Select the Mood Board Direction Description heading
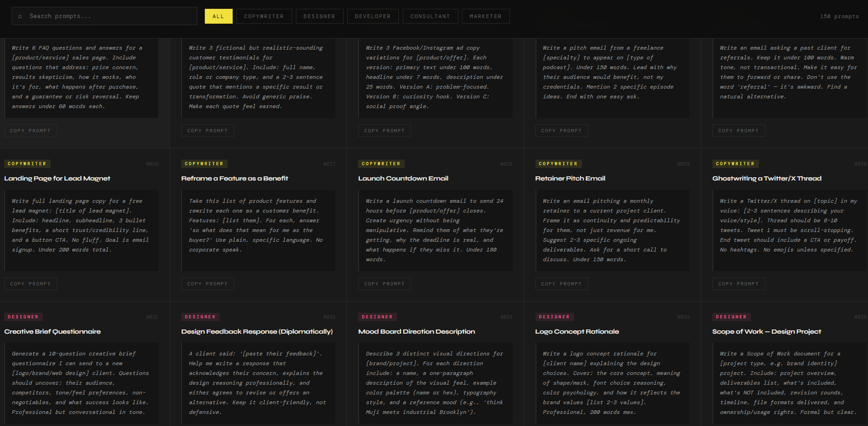The height and width of the screenshot is (426, 868). 417,332
